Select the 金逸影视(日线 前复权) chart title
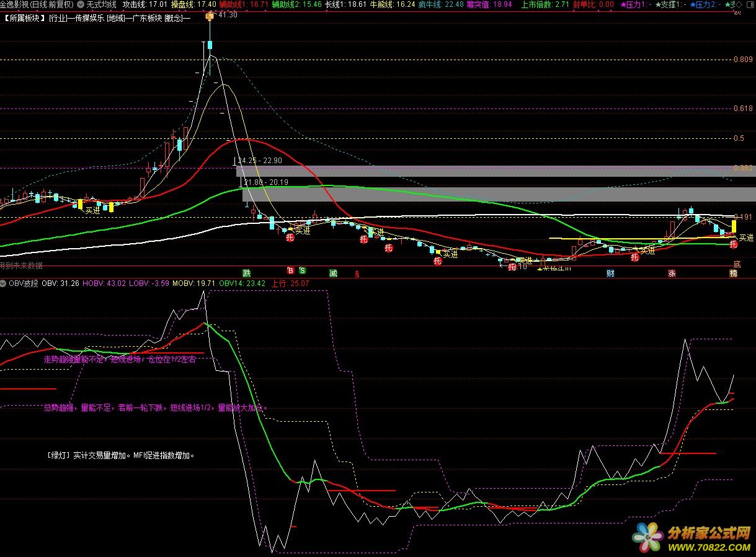The height and width of the screenshot is (557, 756). (37, 4)
